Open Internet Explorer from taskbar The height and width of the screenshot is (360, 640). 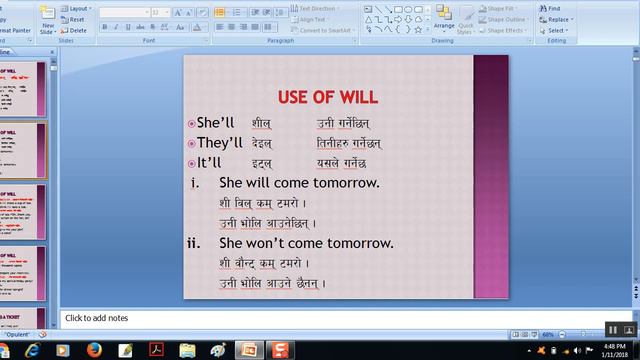32,350
